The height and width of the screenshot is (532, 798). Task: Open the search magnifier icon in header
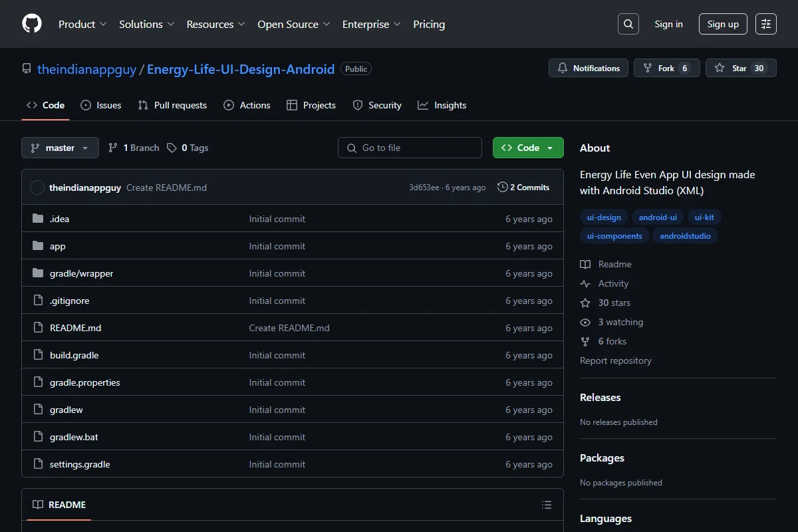pos(628,24)
